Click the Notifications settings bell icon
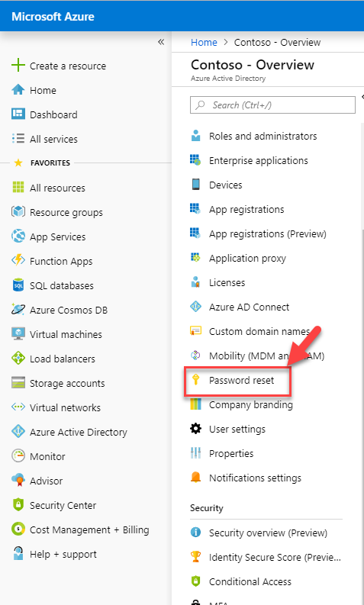 point(195,478)
